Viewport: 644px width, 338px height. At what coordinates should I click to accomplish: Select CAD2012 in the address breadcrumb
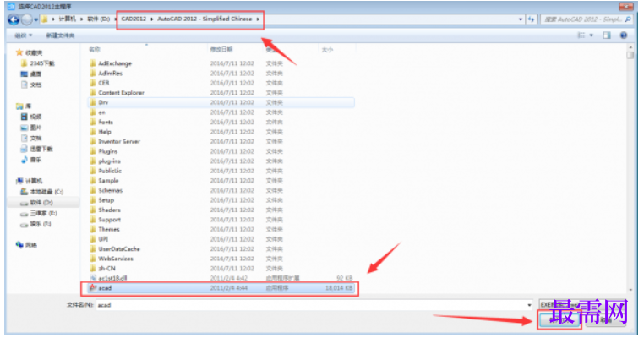[134, 19]
